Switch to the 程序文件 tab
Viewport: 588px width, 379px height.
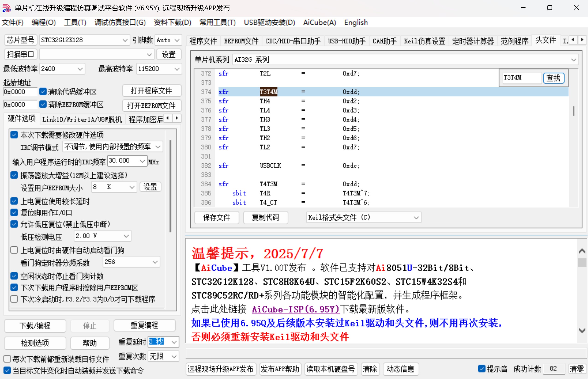[203, 41]
